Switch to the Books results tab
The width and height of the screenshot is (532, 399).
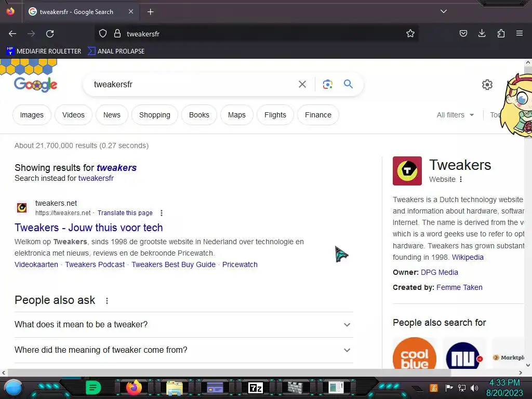(199, 115)
